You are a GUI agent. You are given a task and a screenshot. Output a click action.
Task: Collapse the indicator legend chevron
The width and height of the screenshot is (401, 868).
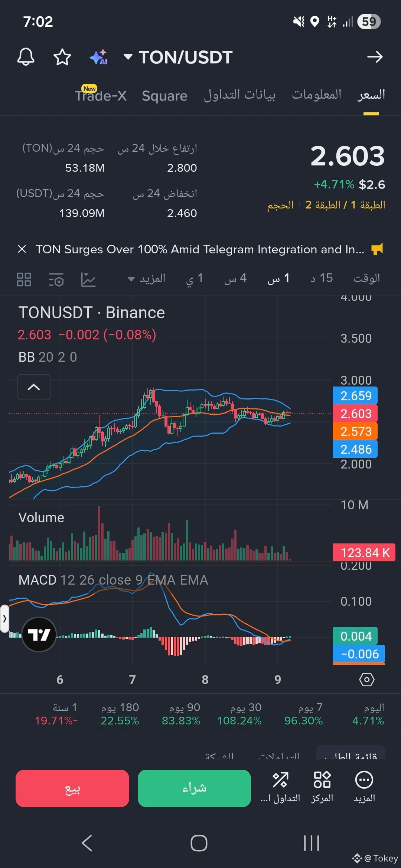pyautogui.click(x=34, y=387)
